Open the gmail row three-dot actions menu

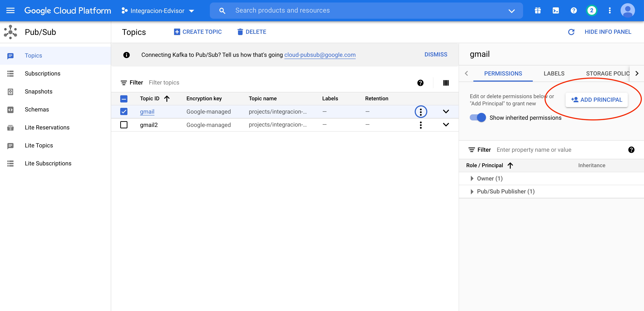[x=421, y=112]
